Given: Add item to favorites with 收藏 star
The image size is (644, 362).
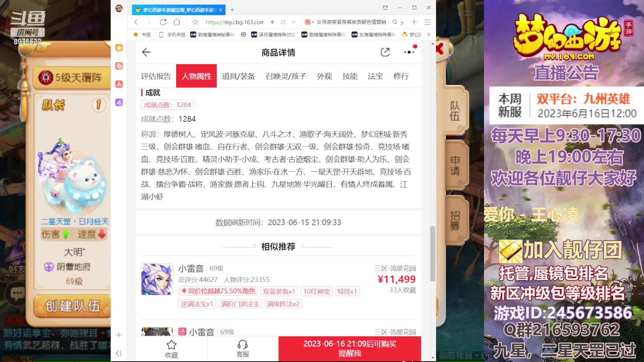Looking at the screenshot, I should click(x=171, y=349).
